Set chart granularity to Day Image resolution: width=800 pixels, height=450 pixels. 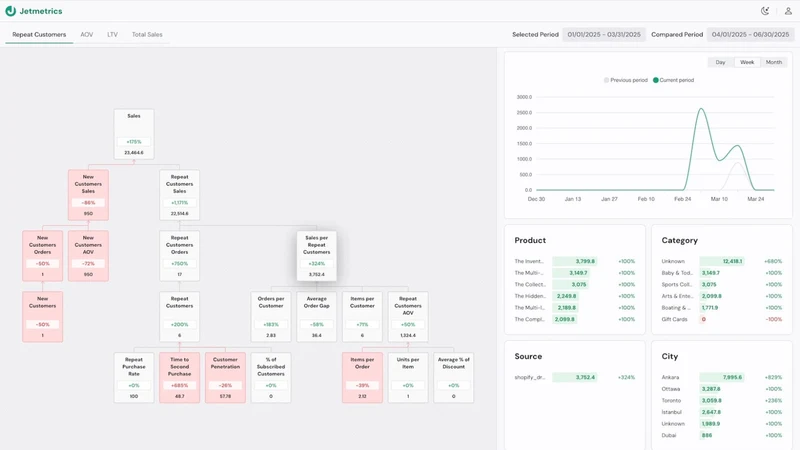(x=720, y=62)
